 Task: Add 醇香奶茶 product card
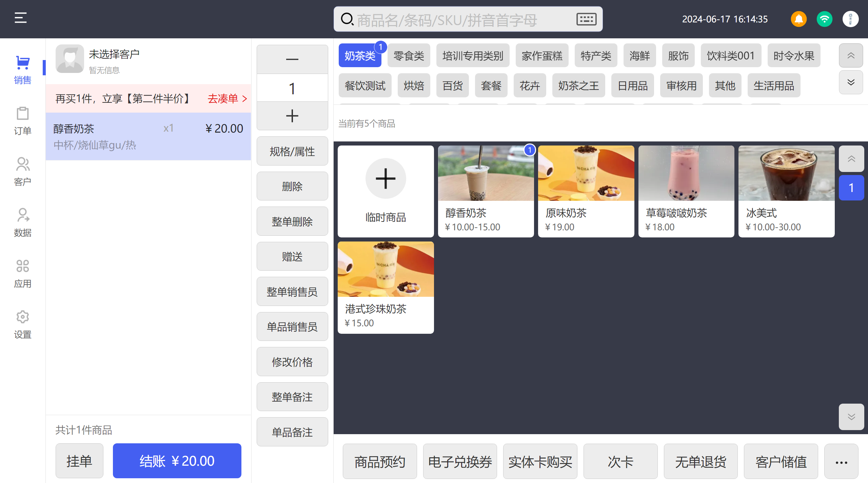[486, 191]
